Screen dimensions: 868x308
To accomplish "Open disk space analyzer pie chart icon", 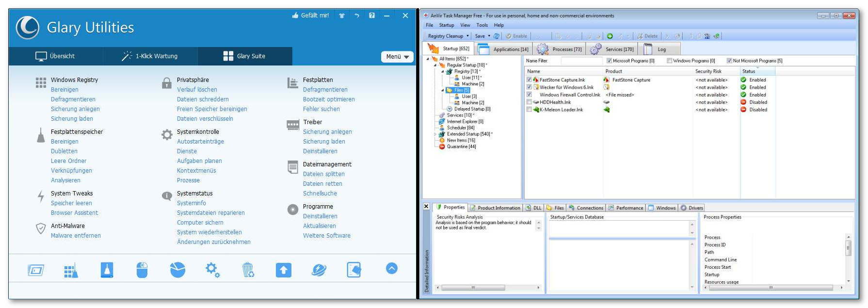I will point(177,270).
